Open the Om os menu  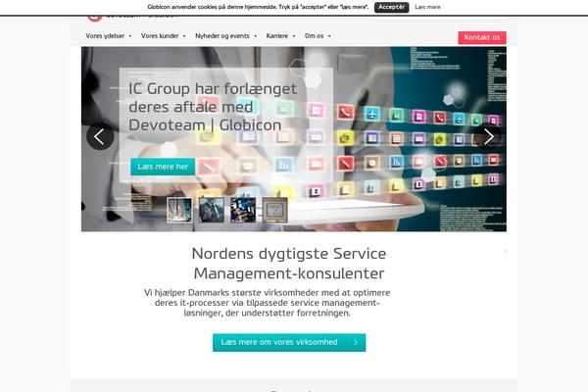(314, 36)
